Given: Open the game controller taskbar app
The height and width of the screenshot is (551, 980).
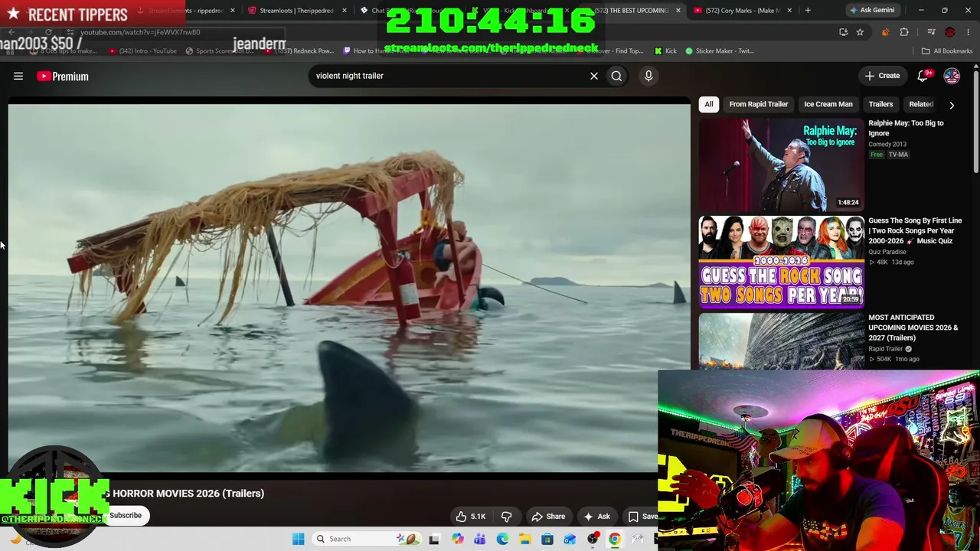Looking at the screenshot, I should [x=637, y=539].
